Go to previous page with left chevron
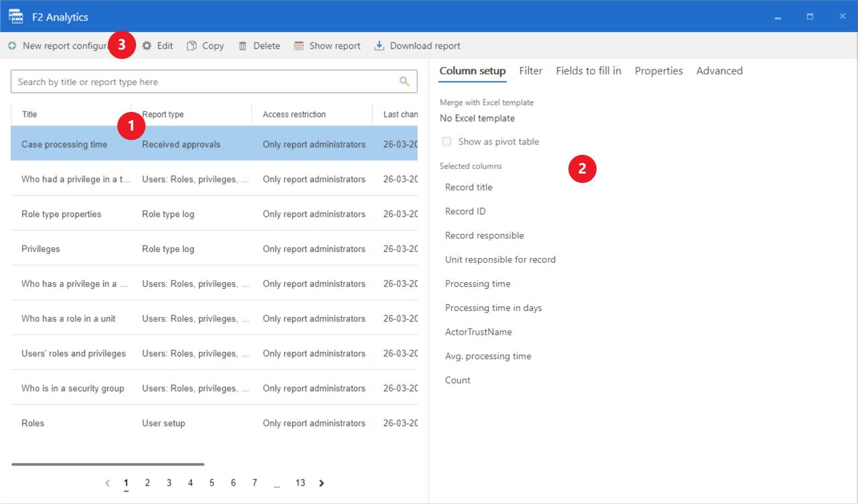This screenshot has width=858, height=504. 107,483
